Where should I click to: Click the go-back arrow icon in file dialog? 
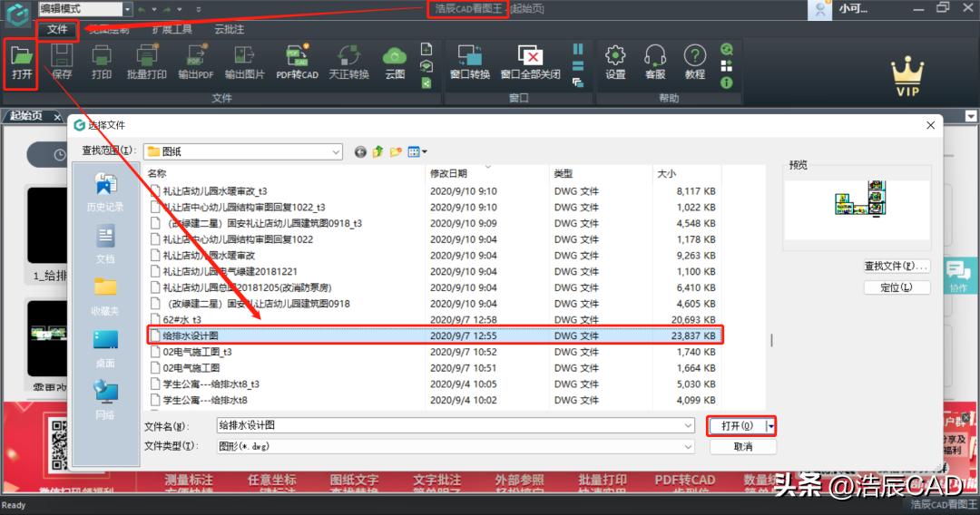(360, 151)
